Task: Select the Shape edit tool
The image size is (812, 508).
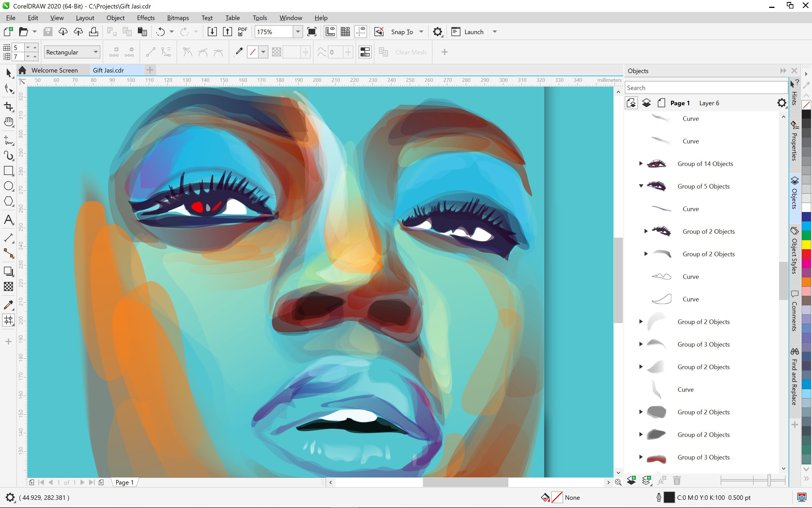Action: pos(9,89)
